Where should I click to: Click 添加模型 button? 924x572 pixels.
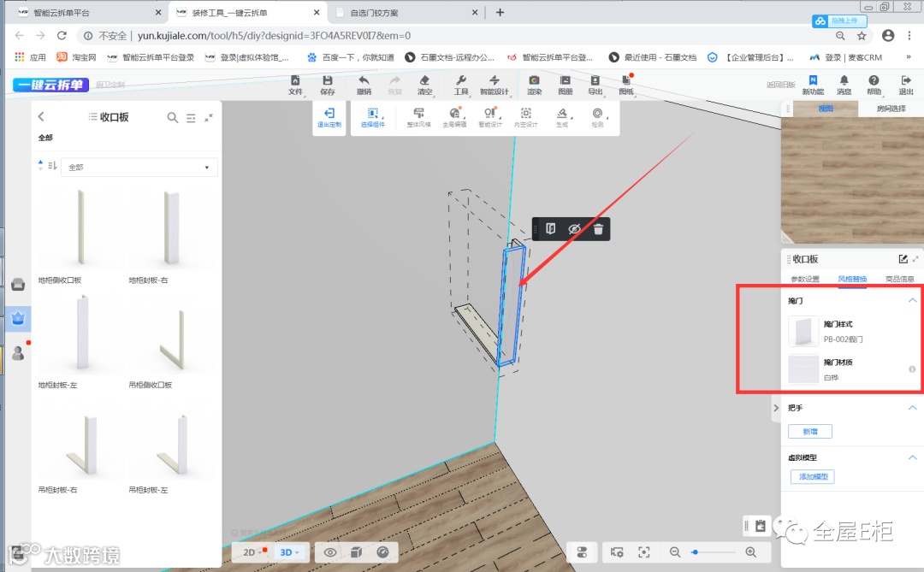[813, 476]
